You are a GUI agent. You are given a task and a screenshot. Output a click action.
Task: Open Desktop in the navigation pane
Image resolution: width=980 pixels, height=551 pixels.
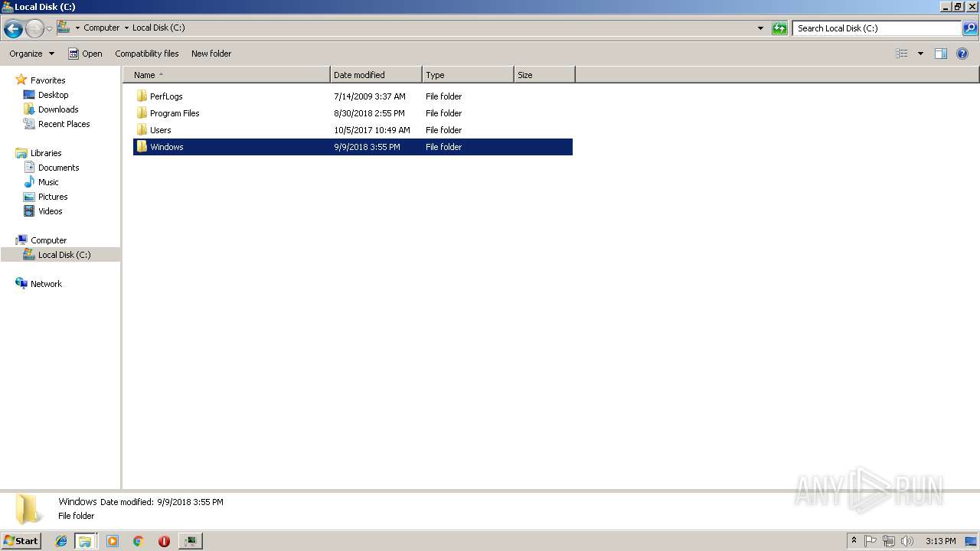click(53, 95)
